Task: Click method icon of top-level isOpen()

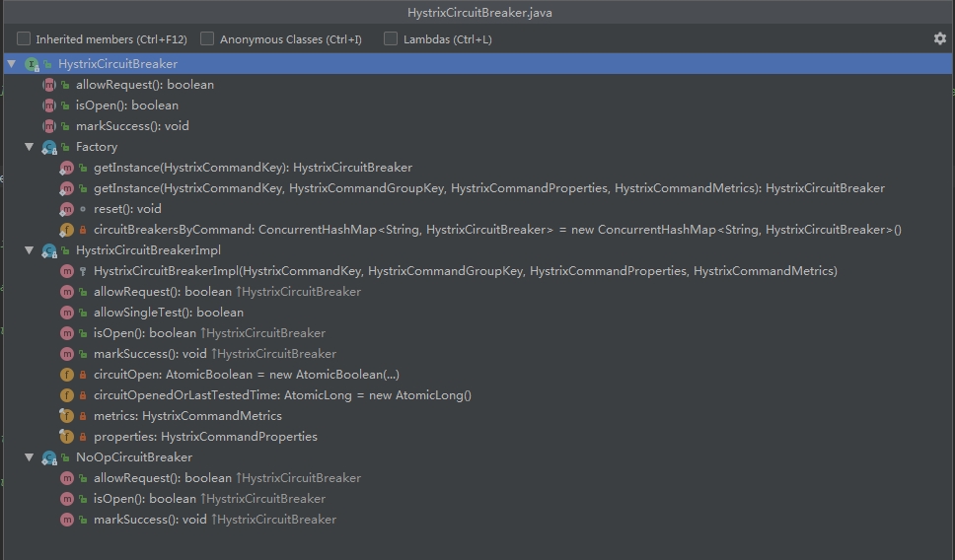Action: click(x=49, y=105)
